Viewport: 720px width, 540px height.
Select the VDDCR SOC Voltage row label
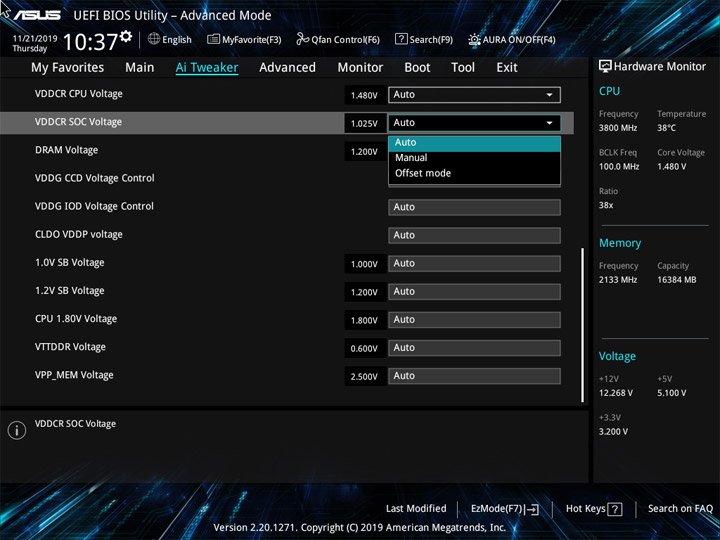(78, 122)
